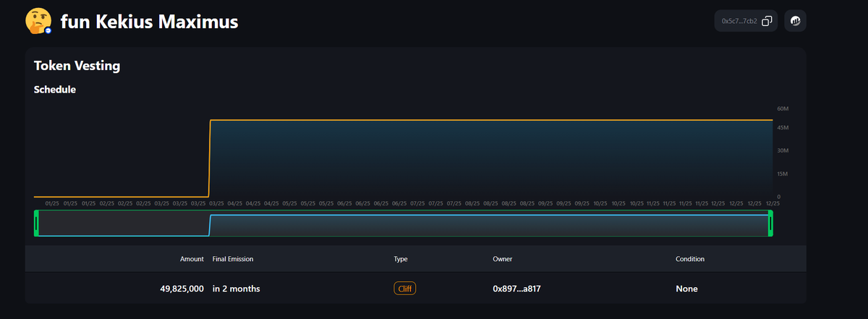This screenshot has width=868, height=319.
Task: Click the Schedule subheading
Action: click(55, 90)
